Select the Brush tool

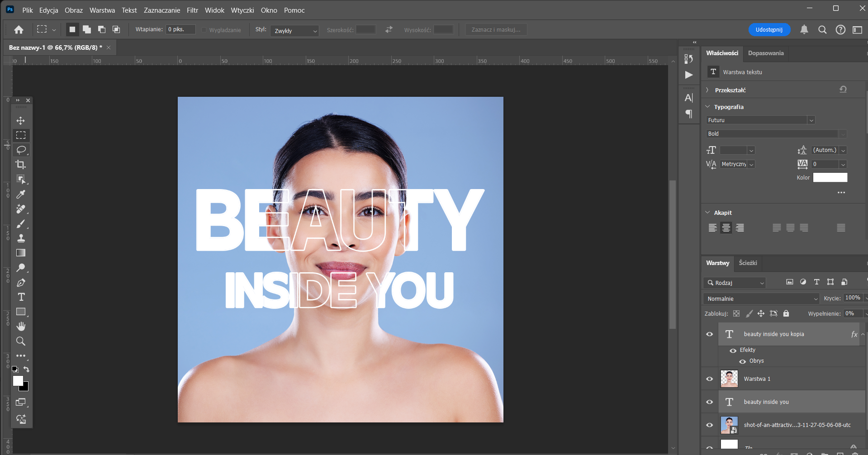21,223
